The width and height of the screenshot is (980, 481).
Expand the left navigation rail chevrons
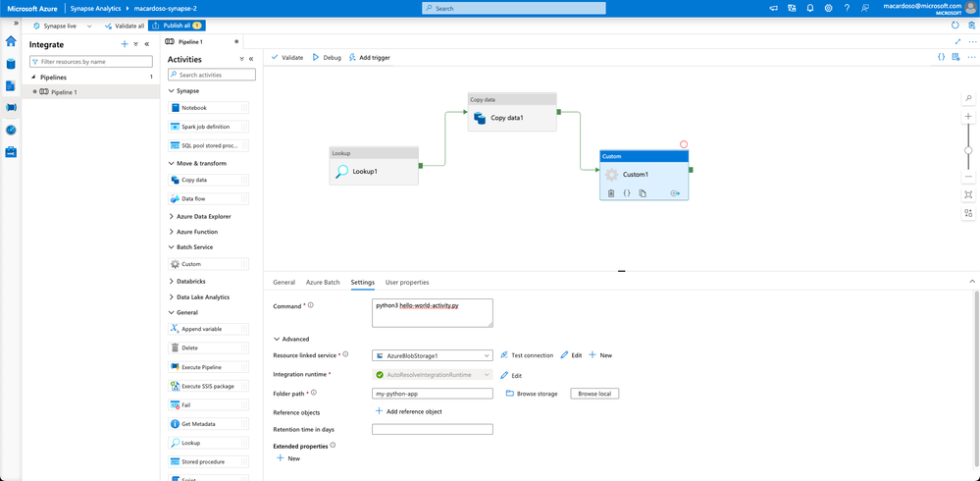pyautogui.click(x=16, y=24)
